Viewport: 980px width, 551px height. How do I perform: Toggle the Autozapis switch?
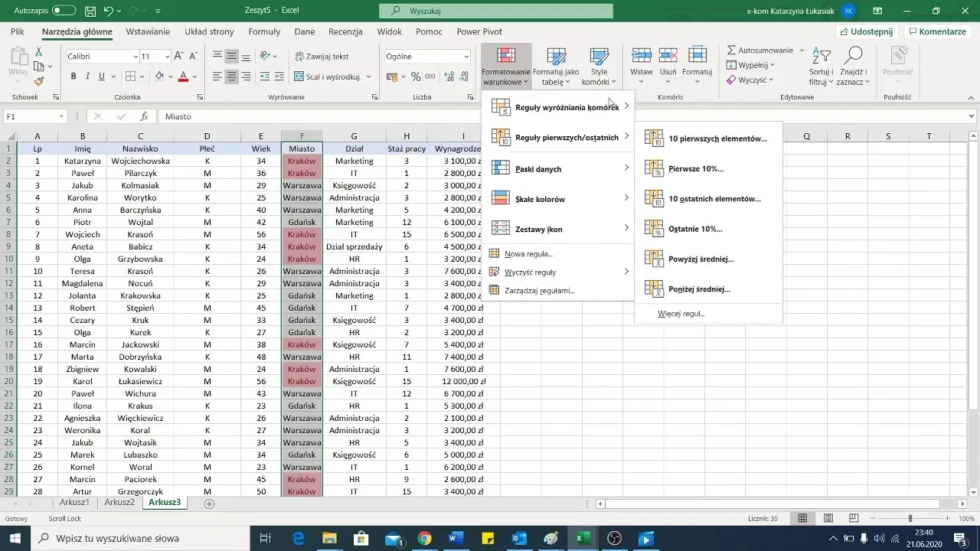point(64,11)
